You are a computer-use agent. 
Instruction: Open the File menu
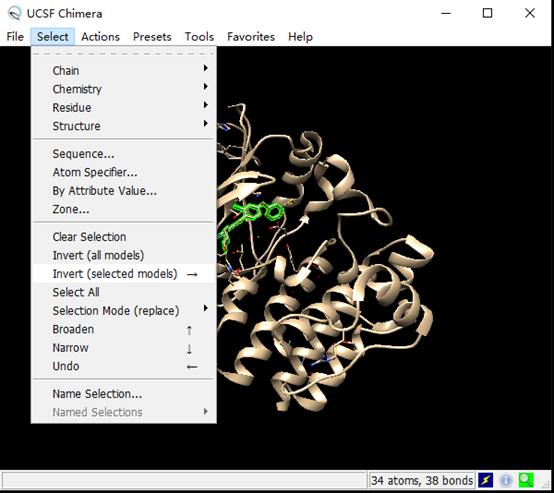[x=15, y=37]
